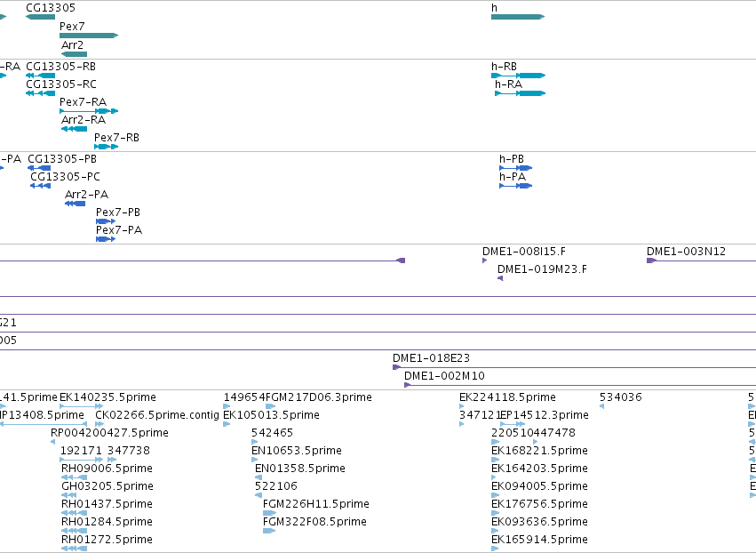Select EST EK165914.5prime
756x553 pixels.
click(495, 549)
